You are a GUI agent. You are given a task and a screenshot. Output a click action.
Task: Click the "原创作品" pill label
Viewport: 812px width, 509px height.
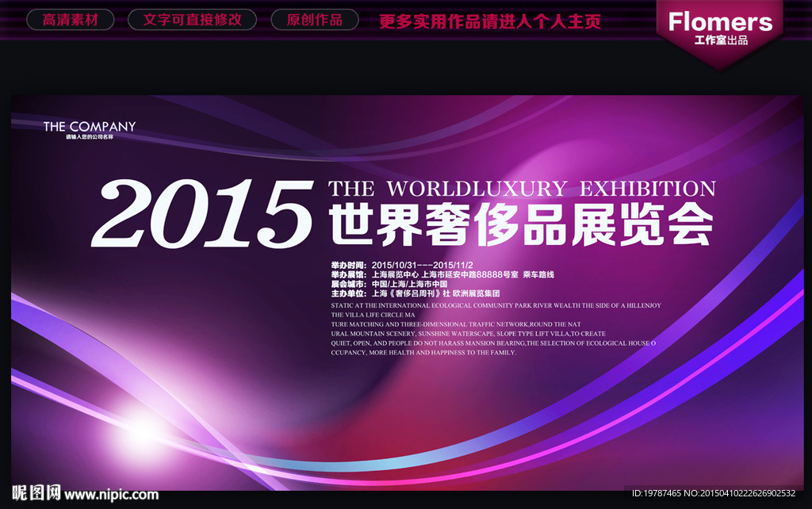click(x=315, y=20)
